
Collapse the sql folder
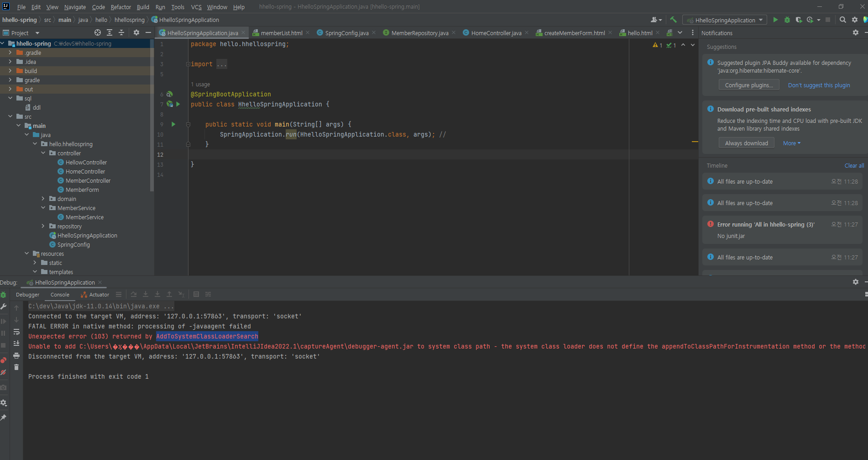coord(10,98)
